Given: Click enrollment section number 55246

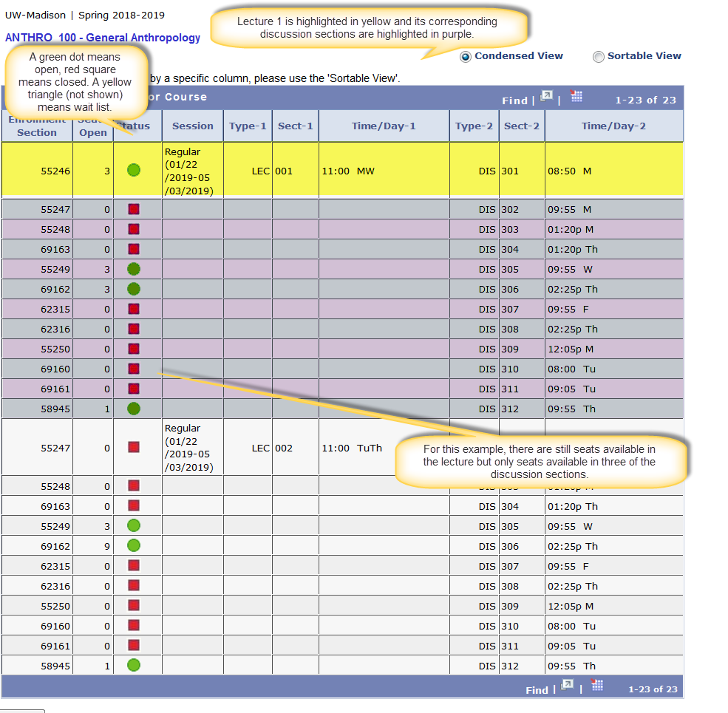Looking at the screenshot, I should pos(55,171).
